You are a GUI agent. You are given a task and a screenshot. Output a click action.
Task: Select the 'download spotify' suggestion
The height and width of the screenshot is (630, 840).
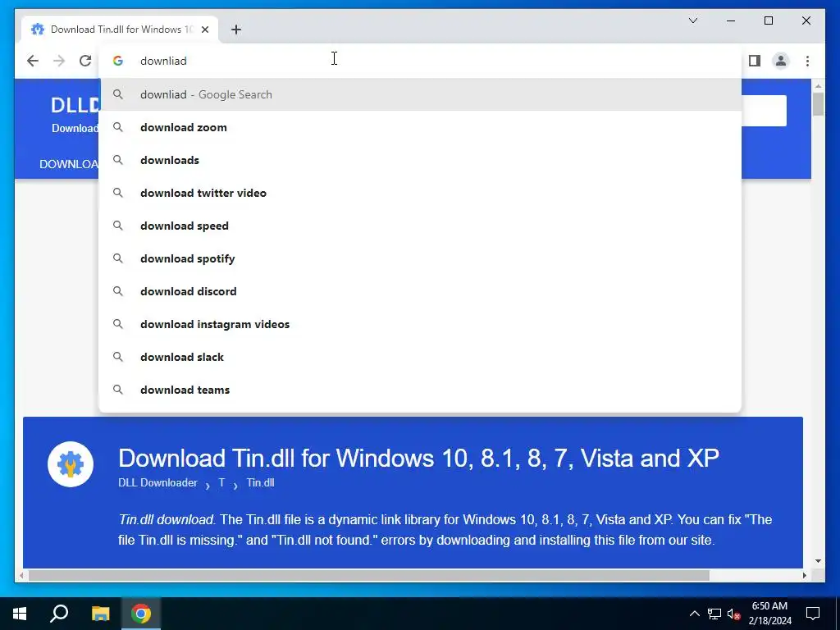[x=421, y=258]
